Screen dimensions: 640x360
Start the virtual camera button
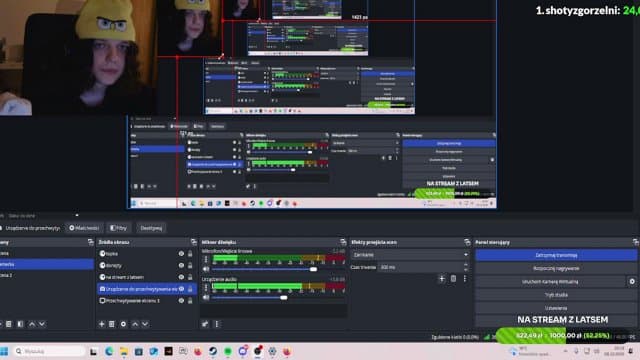coord(550,282)
